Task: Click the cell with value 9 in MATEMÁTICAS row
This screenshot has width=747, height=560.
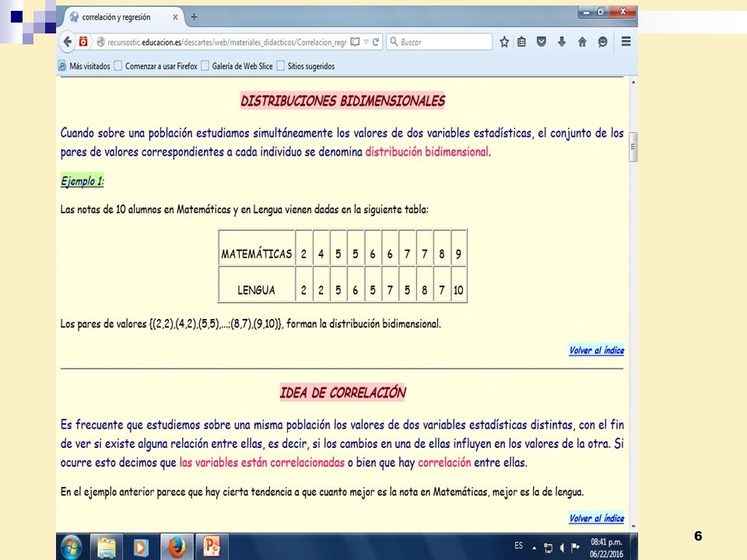Action: pyautogui.click(x=458, y=248)
